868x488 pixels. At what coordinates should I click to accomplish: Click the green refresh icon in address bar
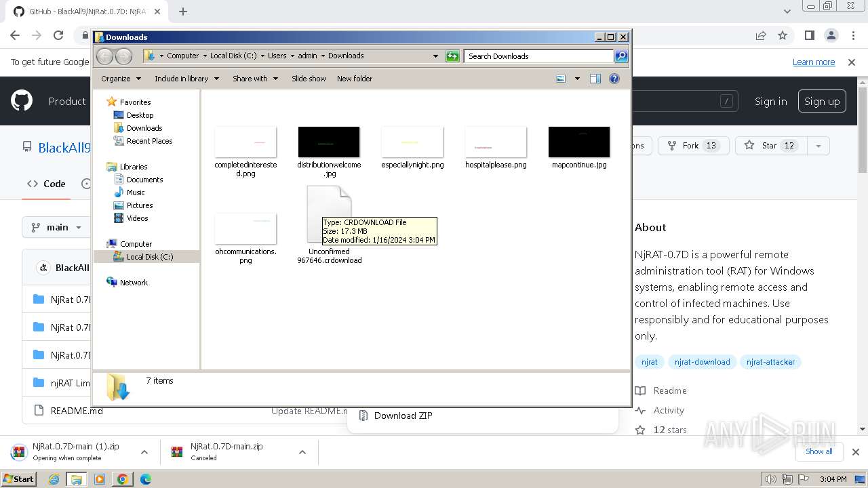click(x=452, y=56)
